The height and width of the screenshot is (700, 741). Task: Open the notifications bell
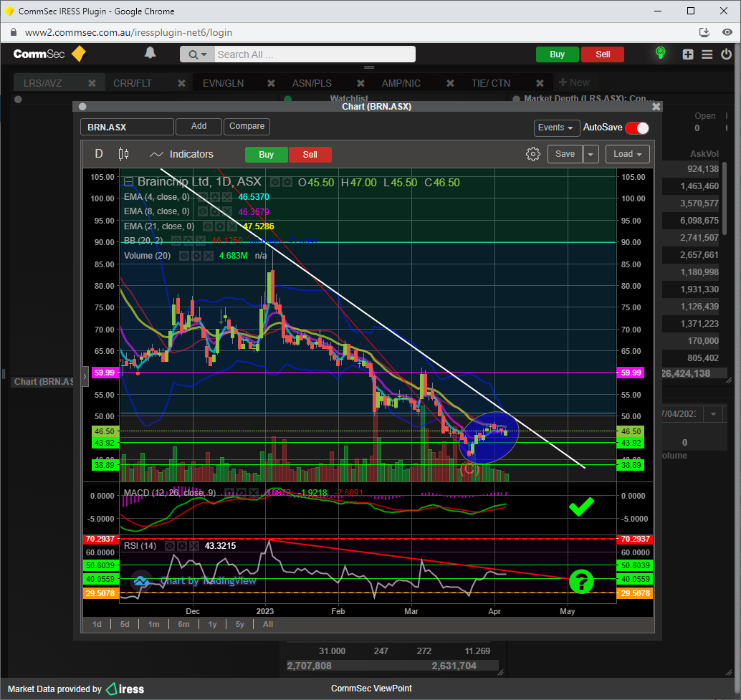coord(150,53)
